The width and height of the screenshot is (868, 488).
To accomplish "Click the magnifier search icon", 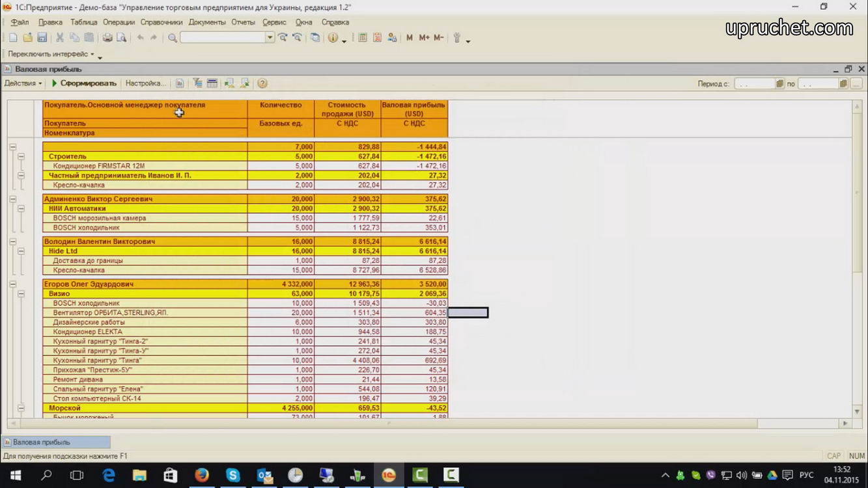I will click(173, 38).
